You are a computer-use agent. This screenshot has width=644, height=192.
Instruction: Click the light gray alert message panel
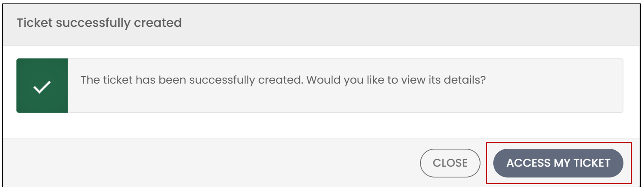click(x=345, y=85)
